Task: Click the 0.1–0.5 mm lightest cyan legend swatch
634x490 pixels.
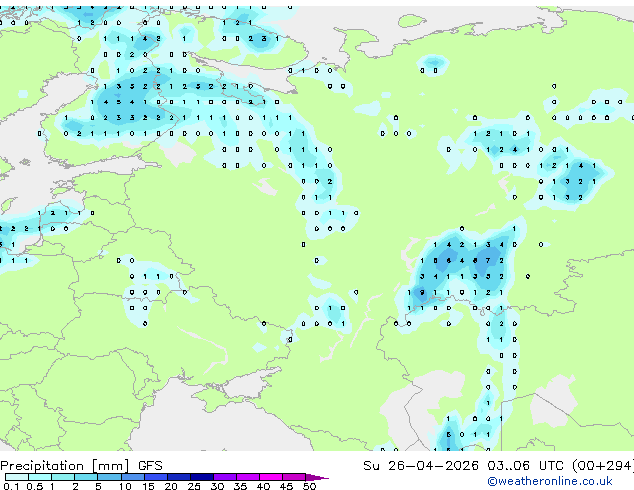Action: click(x=17, y=477)
